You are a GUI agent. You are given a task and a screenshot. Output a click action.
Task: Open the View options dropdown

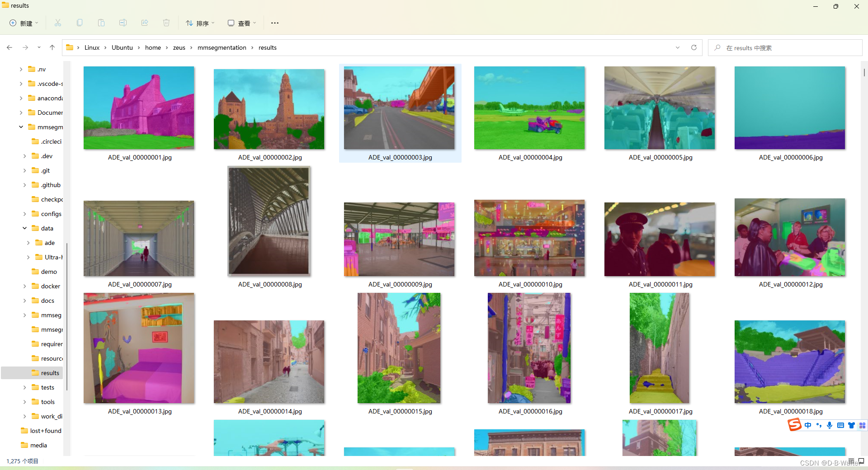(x=242, y=23)
